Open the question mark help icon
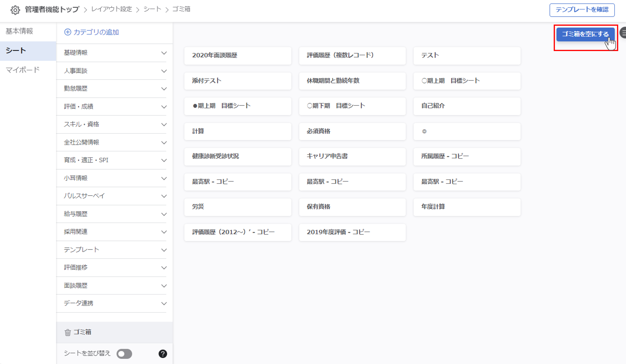 163,354
